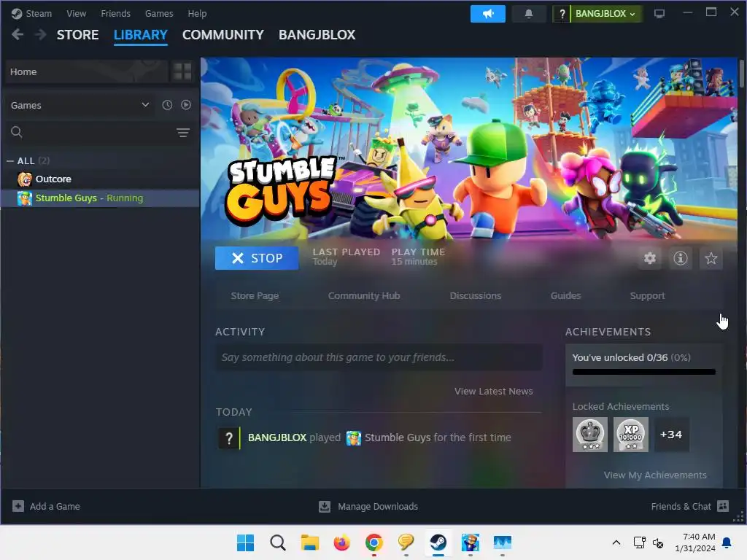
Task: Open the Store Page link
Action: click(x=255, y=296)
